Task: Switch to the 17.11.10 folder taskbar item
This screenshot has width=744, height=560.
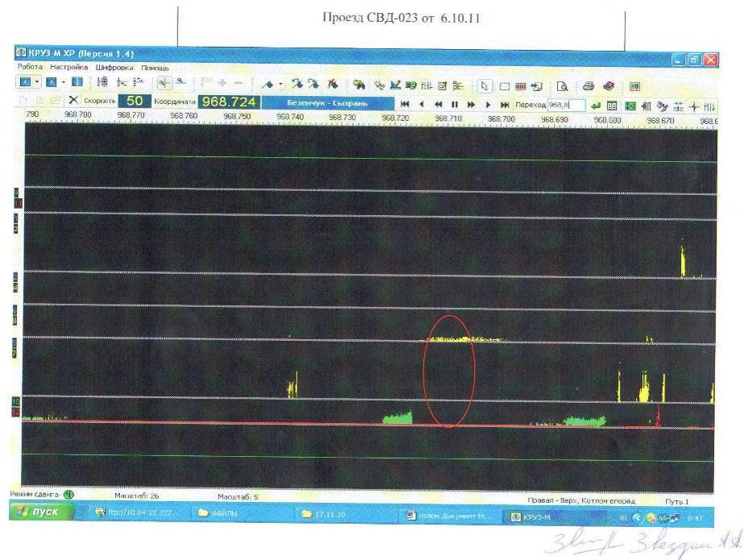Action: click(347, 514)
